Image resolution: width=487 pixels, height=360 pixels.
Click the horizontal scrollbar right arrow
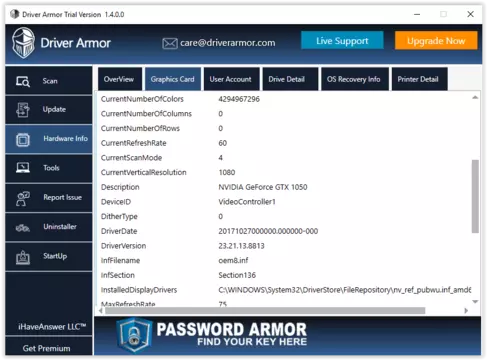point(466,310)
